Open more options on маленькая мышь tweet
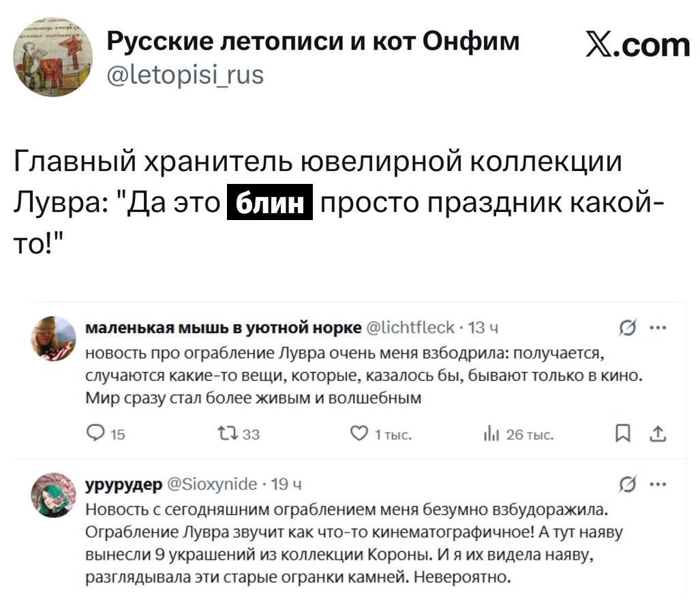Screen dimensions: 700x607 [658, 328]
